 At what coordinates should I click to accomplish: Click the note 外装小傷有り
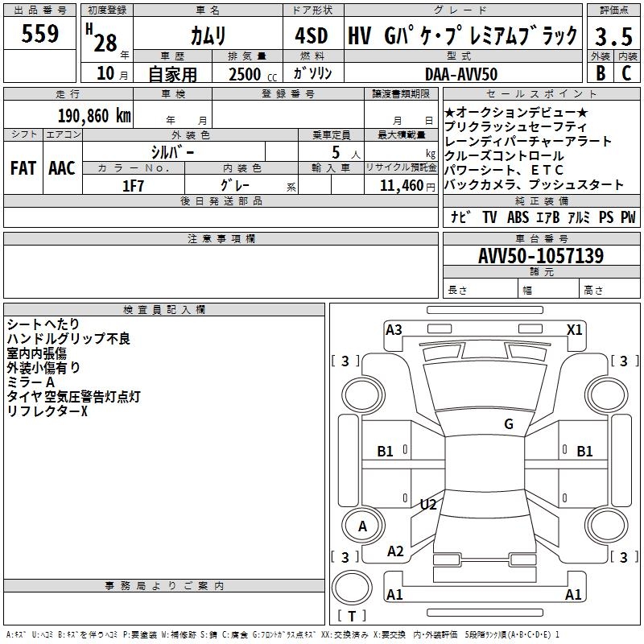click(x=43, y=368)
